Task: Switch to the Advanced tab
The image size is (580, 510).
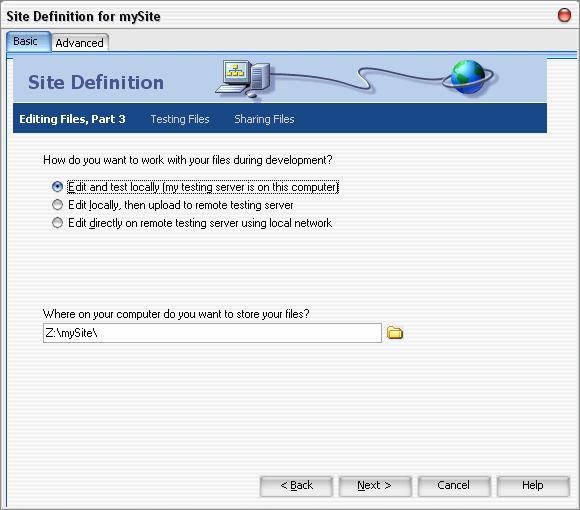Action: coord(80,43)
